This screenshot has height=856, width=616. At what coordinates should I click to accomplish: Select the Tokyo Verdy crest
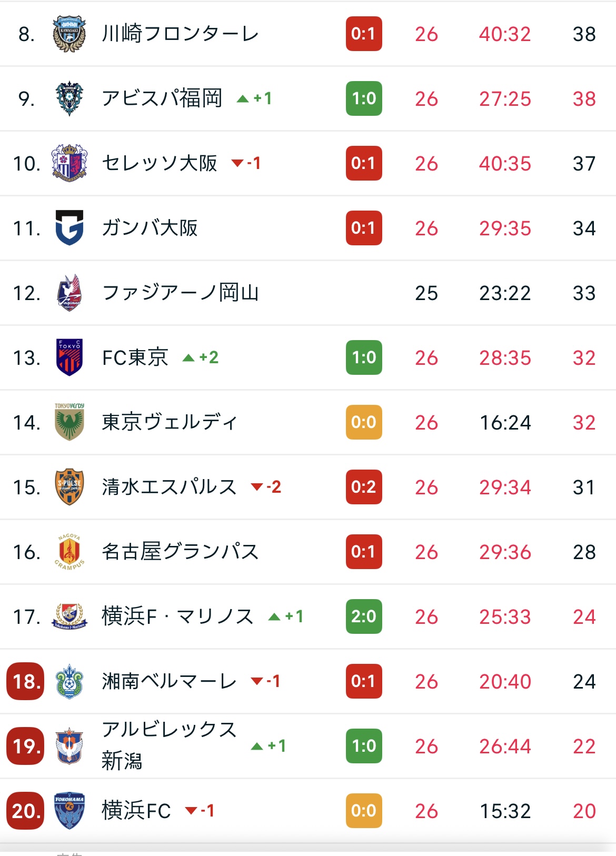tap(69, 422)
